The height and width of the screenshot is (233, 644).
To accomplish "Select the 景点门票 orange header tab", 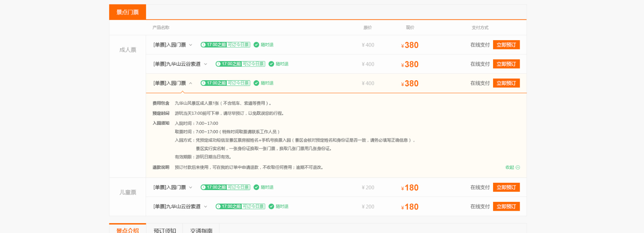I will pyautogui.click(x=128, y=12).
